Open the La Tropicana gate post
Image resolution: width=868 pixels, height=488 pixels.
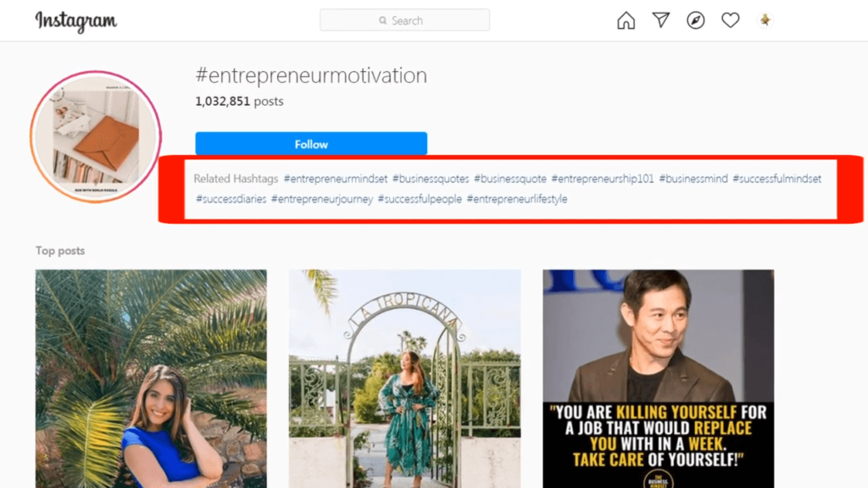pos(404,378)
